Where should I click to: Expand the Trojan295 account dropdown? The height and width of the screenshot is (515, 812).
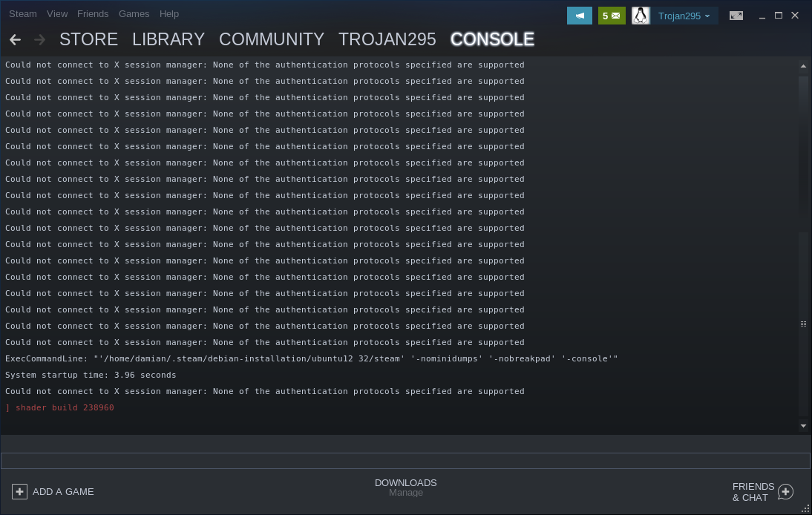pyautogui.click(x=684, y=16)
